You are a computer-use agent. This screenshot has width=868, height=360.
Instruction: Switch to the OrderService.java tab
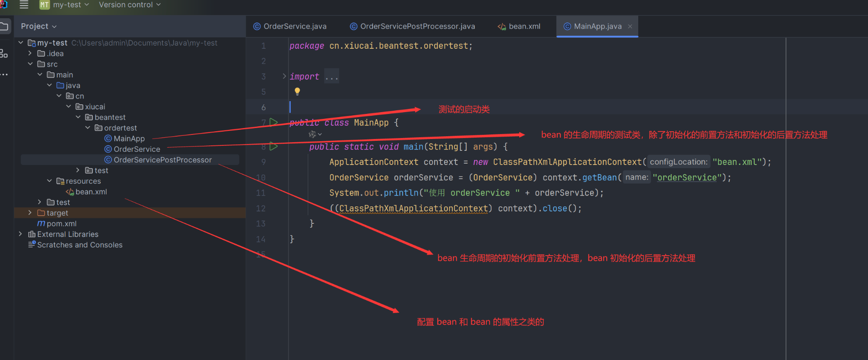click(290, 26)
